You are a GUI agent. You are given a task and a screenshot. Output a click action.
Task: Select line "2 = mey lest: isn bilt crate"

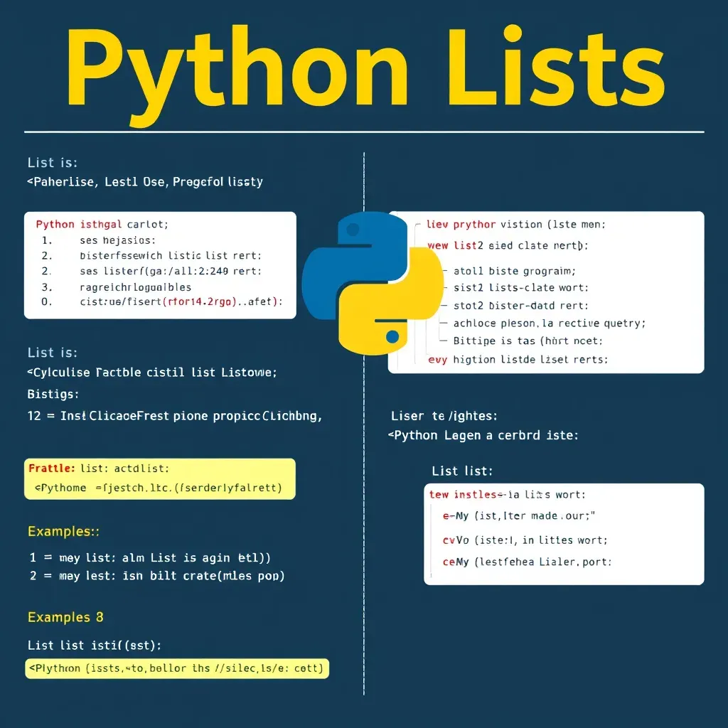tap(157, 576)
